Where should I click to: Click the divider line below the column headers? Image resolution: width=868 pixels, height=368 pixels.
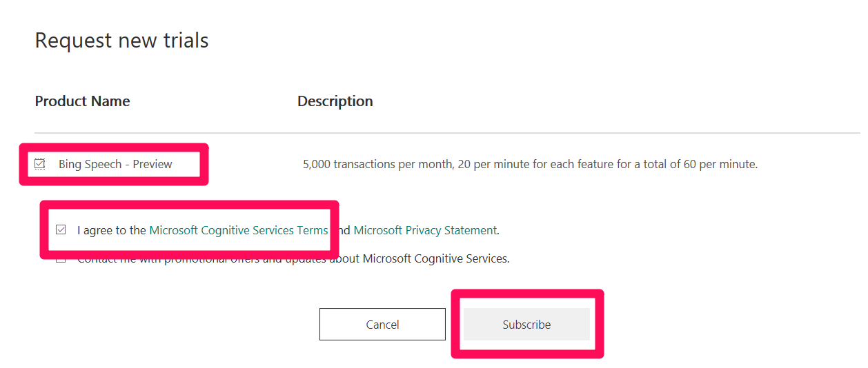(x=447, y=132)
